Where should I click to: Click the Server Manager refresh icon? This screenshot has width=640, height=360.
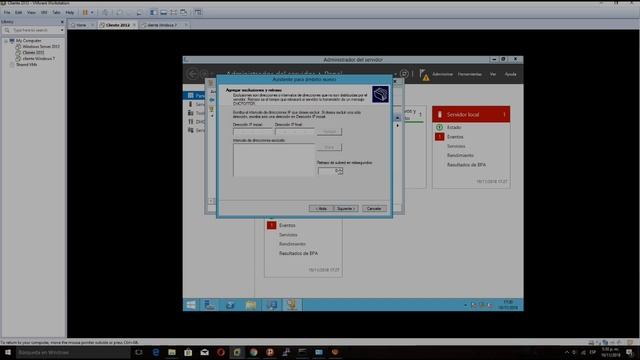click(x=404, y=74)
